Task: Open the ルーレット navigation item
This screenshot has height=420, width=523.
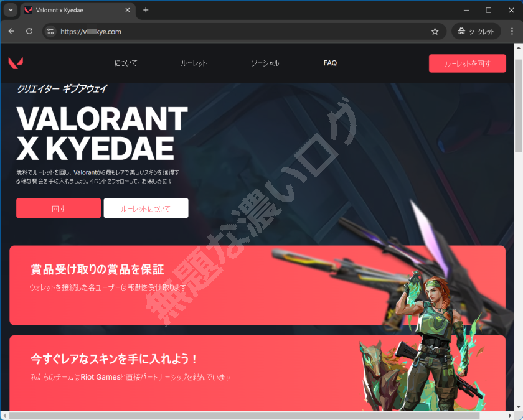Action: pyautogui.click(x=194, y=63)
